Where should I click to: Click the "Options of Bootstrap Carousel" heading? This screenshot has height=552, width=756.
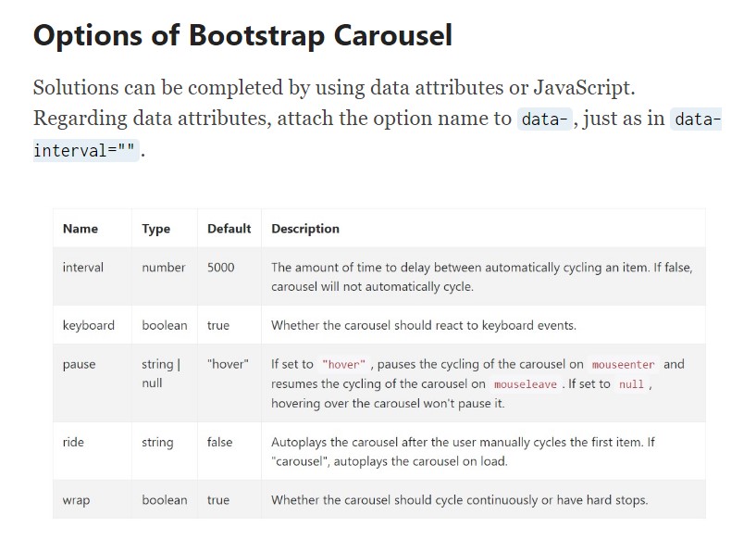tap(242, 35)
